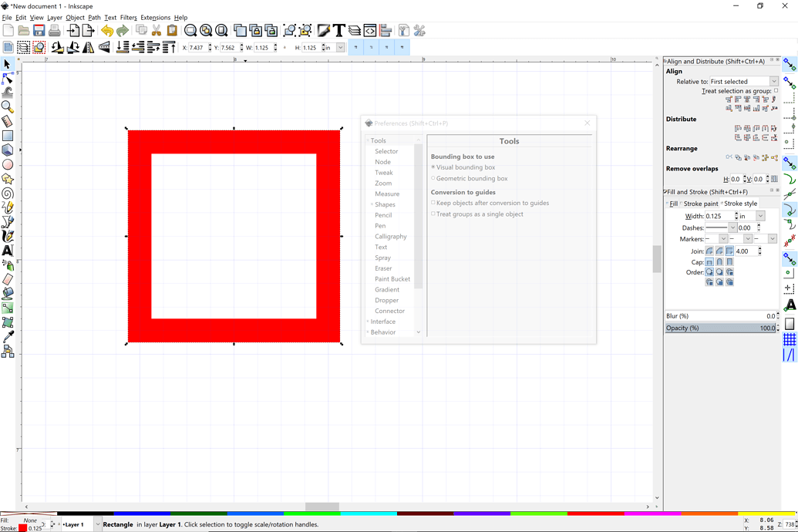Screen dimensions: 798x532
Task: Toggle the width/height lock ratio
Action: pos(285,47)
